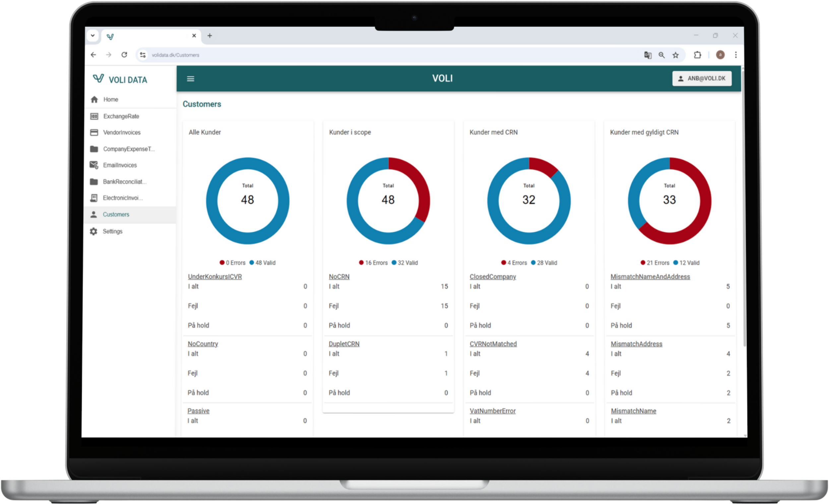Image resolution: width=829 pixels, height=504 pixels.
Task: Open the NoCRN link
Action: tap(339, 277)
